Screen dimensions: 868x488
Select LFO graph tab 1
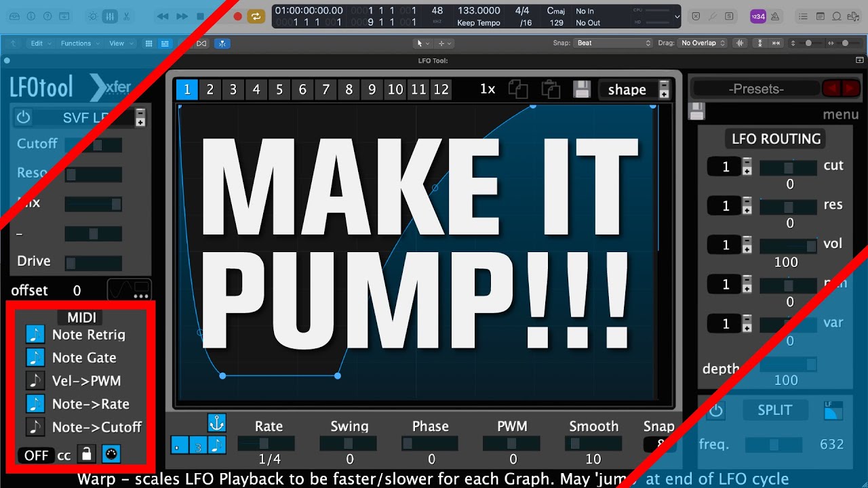[186, 89]
